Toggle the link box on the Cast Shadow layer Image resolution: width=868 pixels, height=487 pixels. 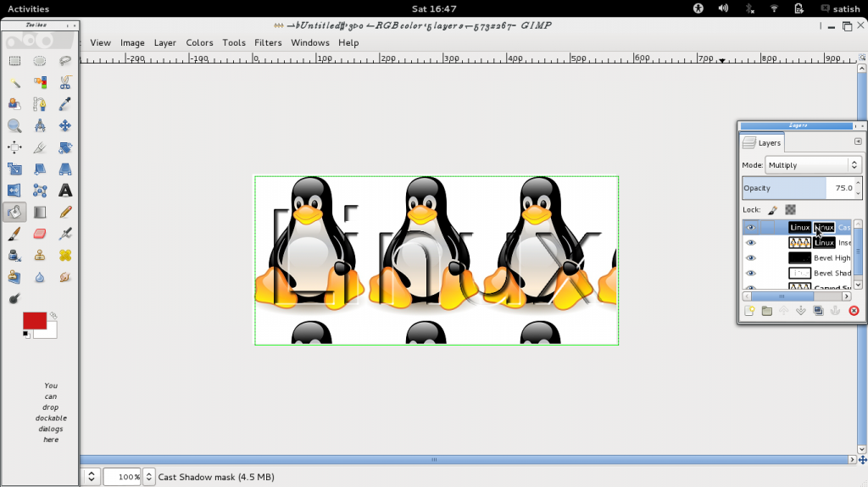(x=767, y=228)
